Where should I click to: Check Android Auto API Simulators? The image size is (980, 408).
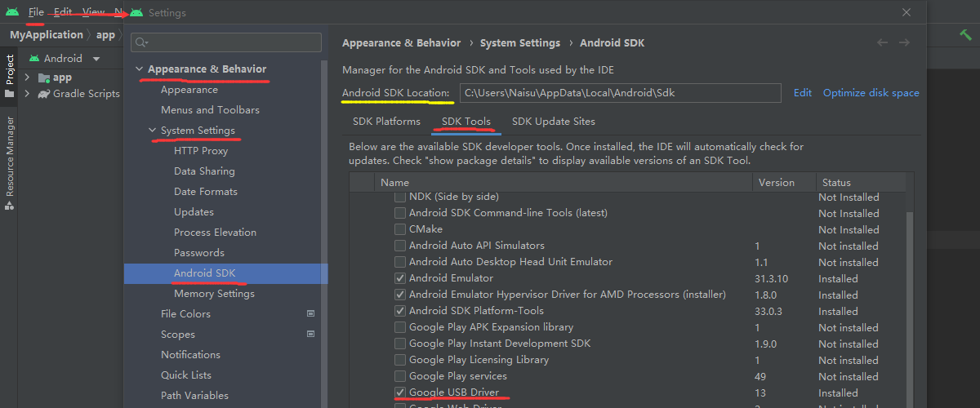[x=400, y=246]
